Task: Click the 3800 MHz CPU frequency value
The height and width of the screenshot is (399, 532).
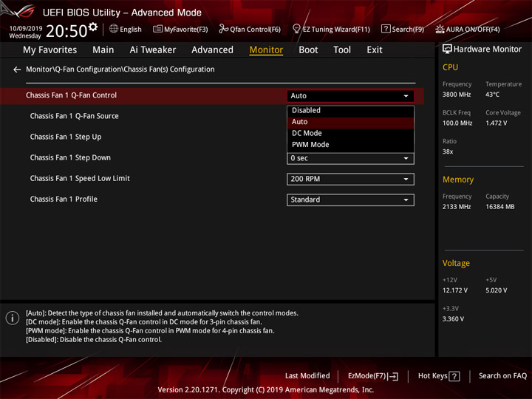Action: [457, 95]
